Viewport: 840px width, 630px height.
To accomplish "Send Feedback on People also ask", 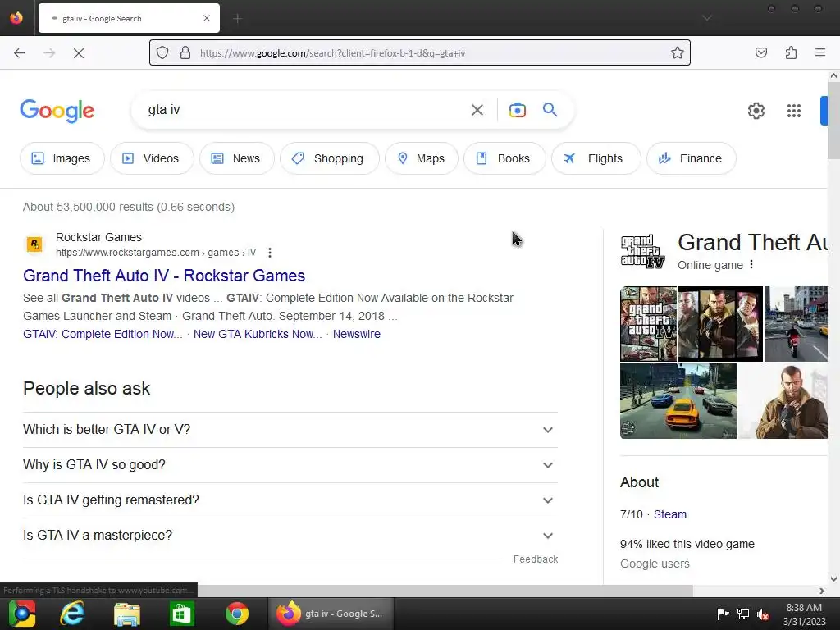I will point(535,559).
